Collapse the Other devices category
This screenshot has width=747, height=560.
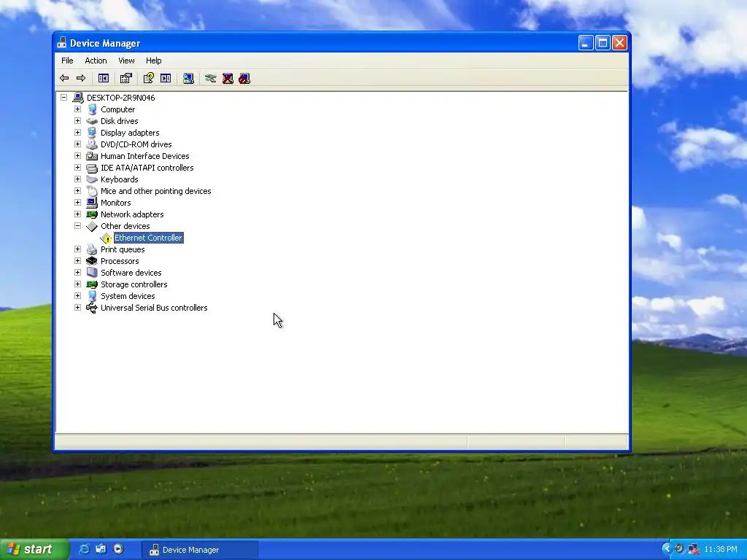(x=77, y=226)
